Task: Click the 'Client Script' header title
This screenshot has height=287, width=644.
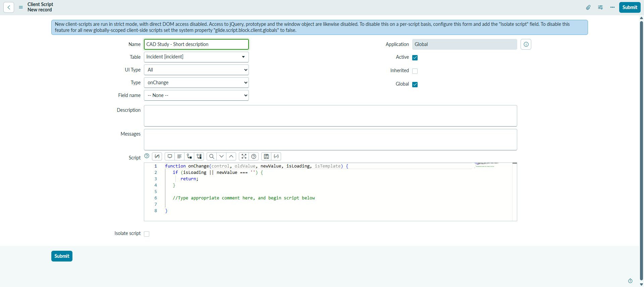Action: 40,4
